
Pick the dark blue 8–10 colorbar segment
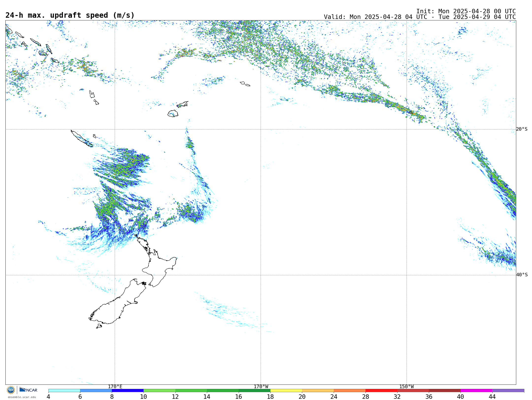(x=128, y=390)
